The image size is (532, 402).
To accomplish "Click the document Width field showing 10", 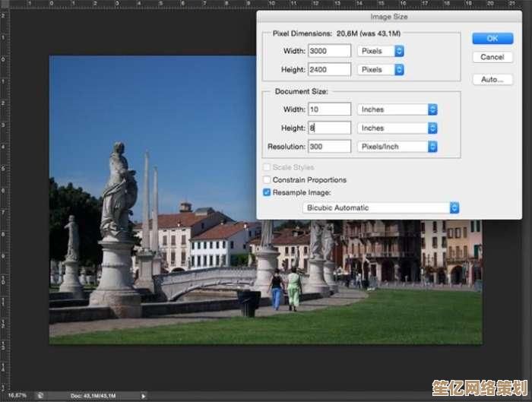I will pyautogui.click(x=329, y=109).
